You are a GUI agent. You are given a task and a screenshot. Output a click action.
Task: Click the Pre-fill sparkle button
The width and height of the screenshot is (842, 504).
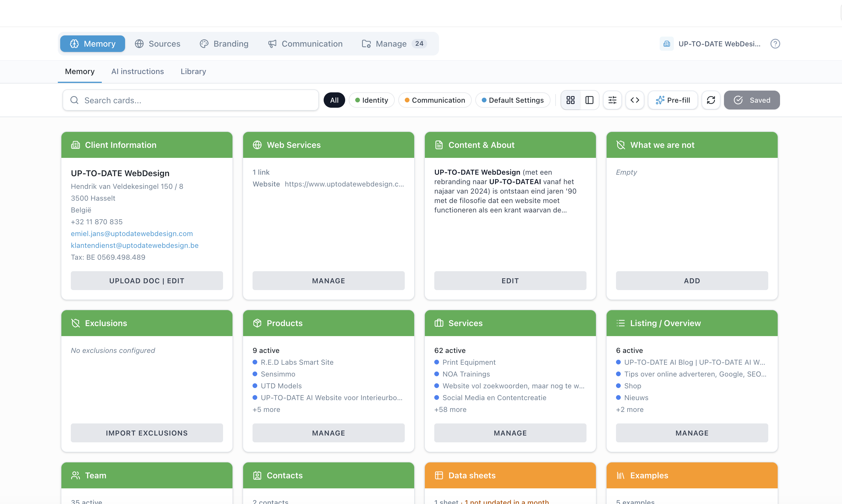pyautogui.click(x=673, y=100)
